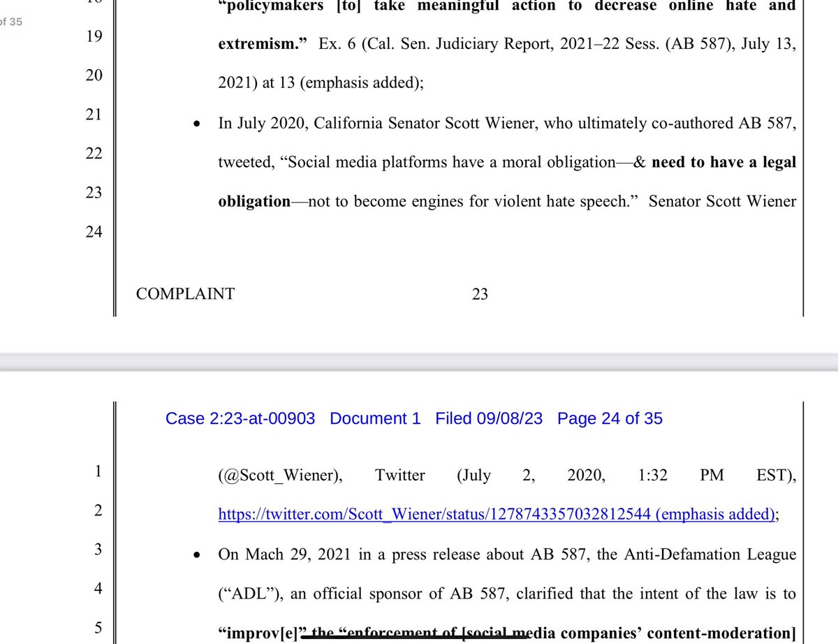Click line number 21 in margin

point(94,114)
